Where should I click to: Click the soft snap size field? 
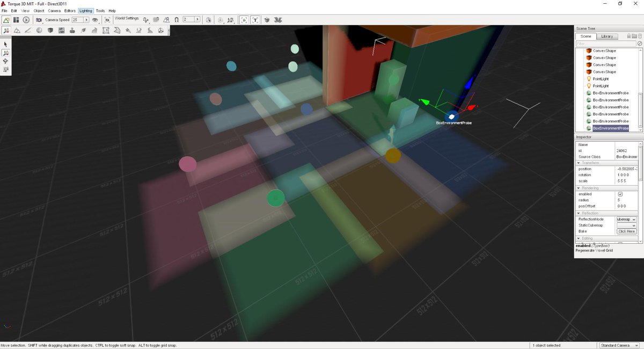pyautogui.click(x=189, y=20)
